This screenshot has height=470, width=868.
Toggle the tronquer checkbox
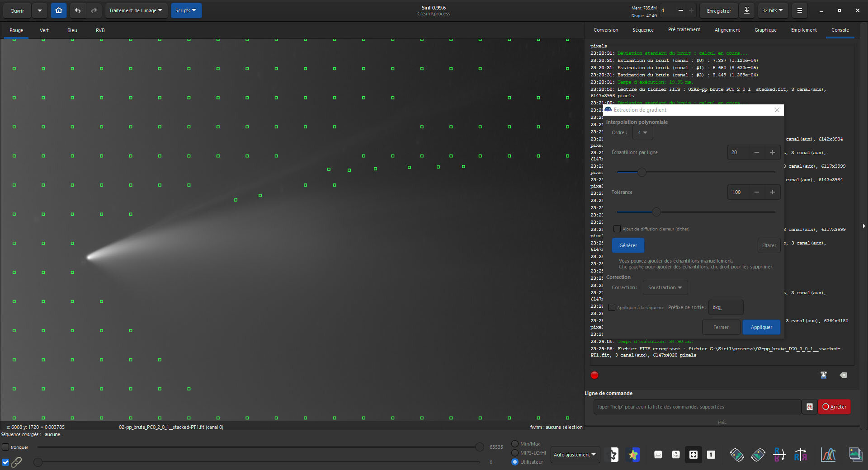(x=5, y=447)
